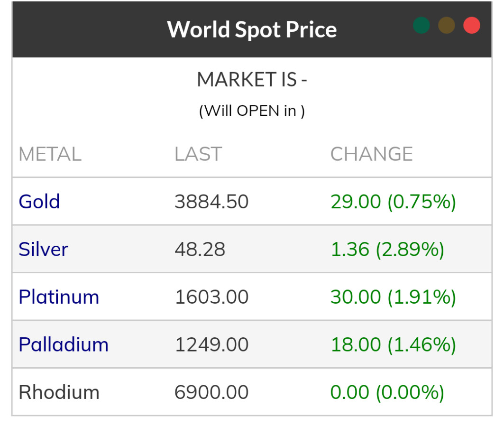Click the MARKET IS status text
Viewport: 504px width, 427px height.
click(x=252, y=79)
